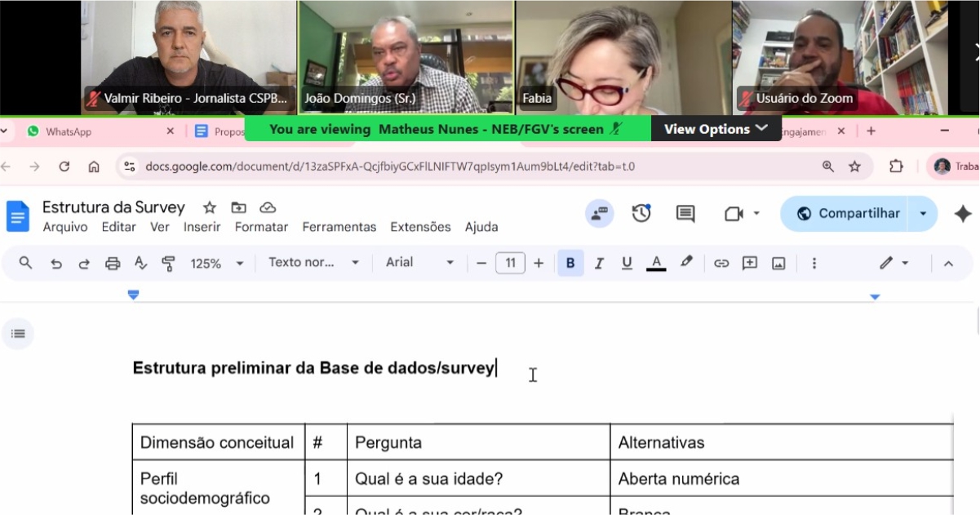980x515 pixels.
Task: Open version history clock icon
Action: [x=641, y=213]
